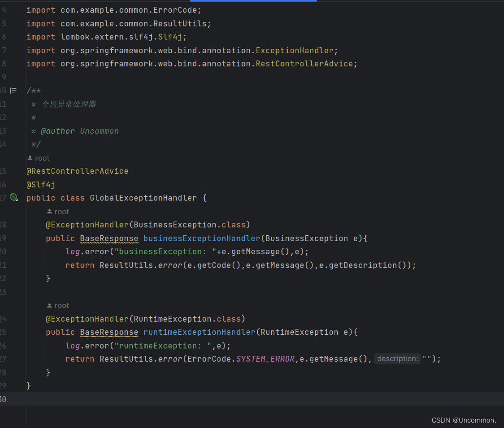Screen dimensions: 504x428
Task: Click BusinessException.class in the annotation
Action: pyautogui.click(x=190, y=225)
